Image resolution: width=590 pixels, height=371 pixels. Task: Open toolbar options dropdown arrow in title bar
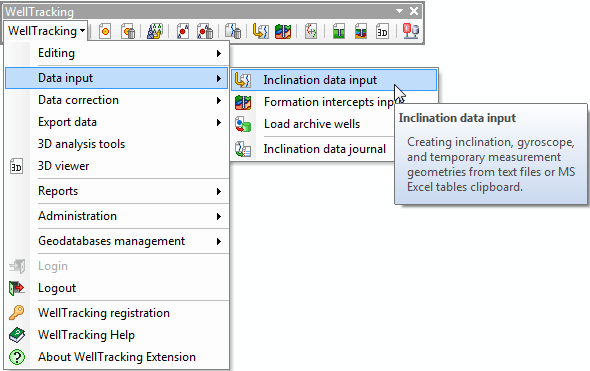tap(400, 11)
